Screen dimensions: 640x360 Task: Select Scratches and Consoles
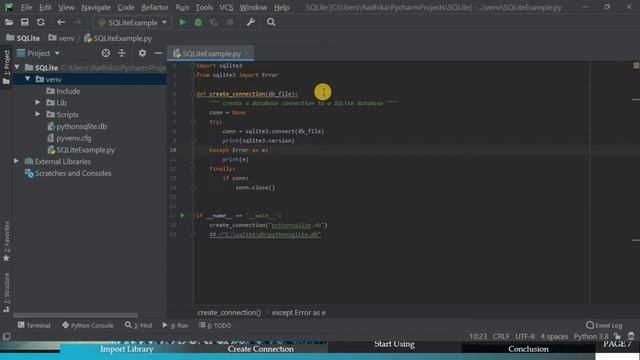(68, 173)
